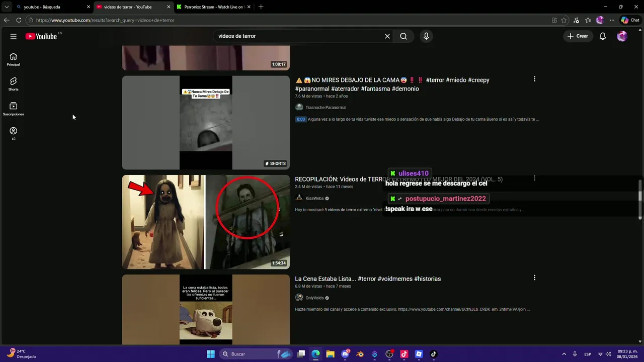The width and height of the screenshot is (644, 362).
Task: Open Edge Settings and more ellipsis menu
Action: [x=612, y=20]
